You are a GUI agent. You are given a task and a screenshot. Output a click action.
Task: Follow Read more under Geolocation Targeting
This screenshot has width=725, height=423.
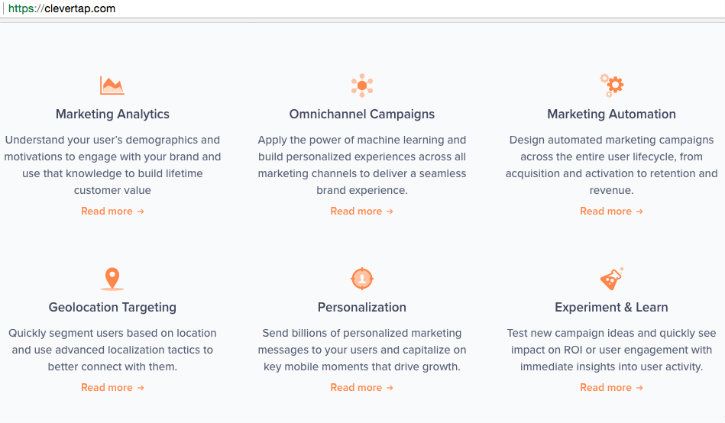pos(112,387)
